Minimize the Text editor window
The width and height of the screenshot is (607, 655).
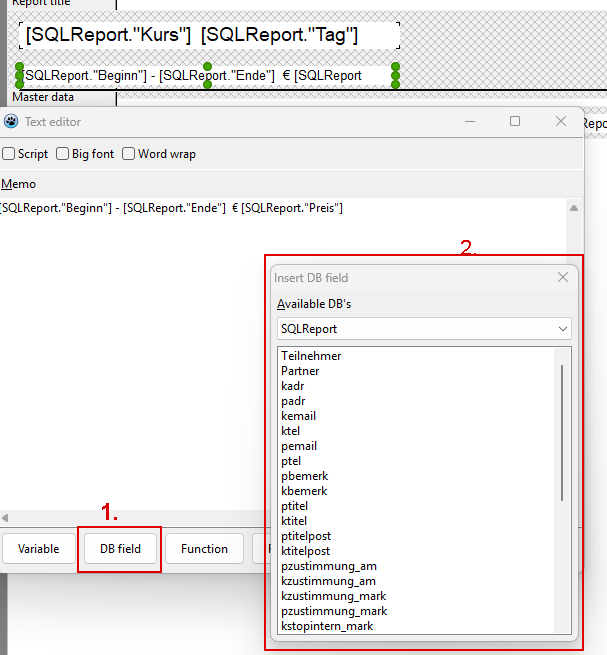470,121
